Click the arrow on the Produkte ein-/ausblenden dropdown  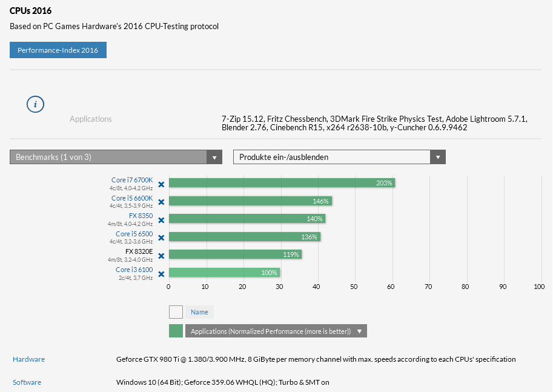438,158
